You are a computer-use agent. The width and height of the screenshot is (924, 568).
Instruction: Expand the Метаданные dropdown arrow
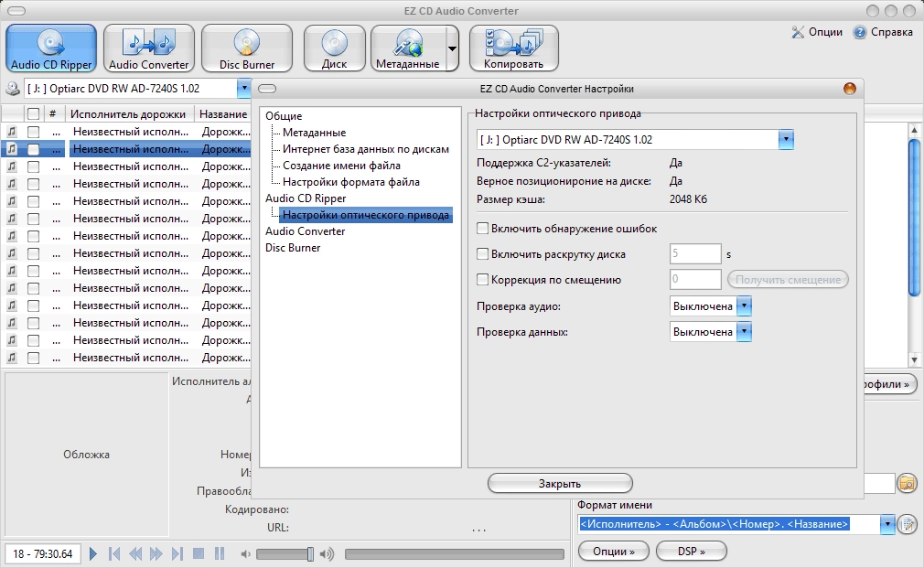[452, 48]
